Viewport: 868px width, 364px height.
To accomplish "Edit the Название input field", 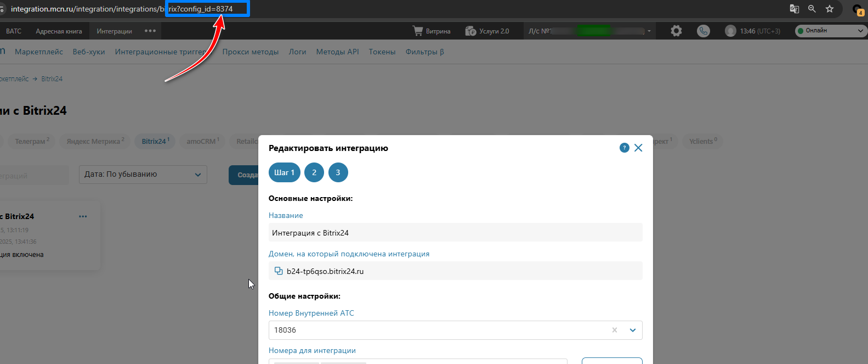I will [x=455, y=233].
